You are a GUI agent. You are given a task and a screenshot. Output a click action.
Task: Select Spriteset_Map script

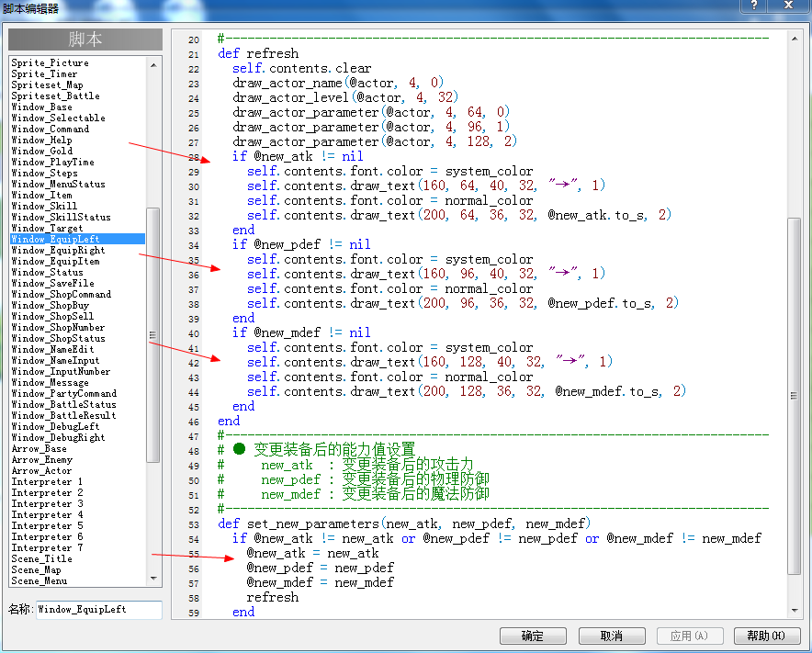tap(47, 84)
